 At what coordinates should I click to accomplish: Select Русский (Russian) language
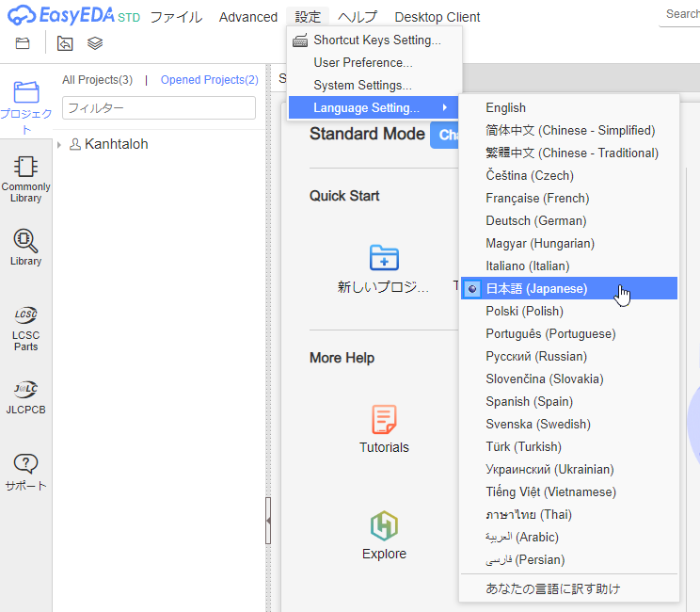click(568, 357)
